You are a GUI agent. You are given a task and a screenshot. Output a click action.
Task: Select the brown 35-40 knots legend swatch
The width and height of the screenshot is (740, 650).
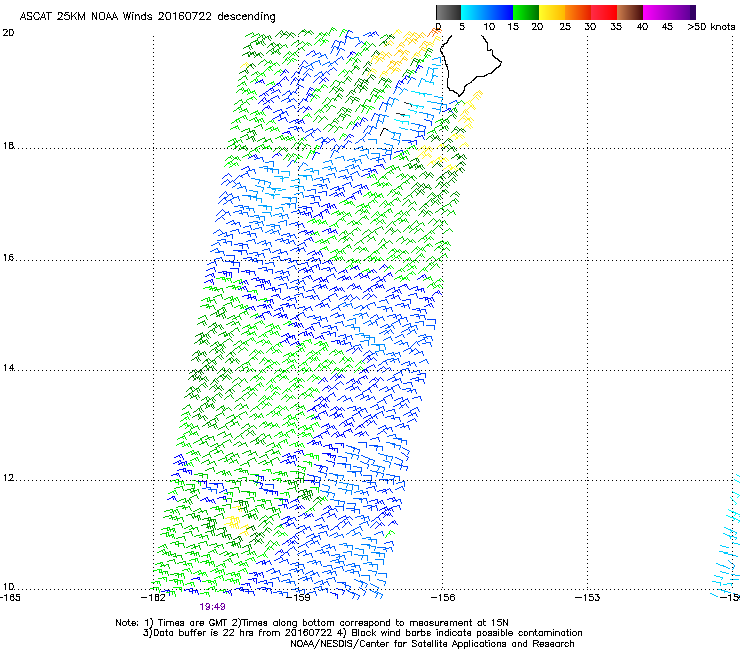tap(630, 12)
